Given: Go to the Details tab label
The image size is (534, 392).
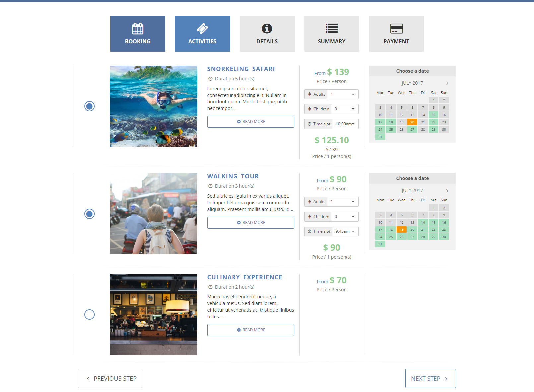Looking at the screenshot, I should click(x=267, y=41).
